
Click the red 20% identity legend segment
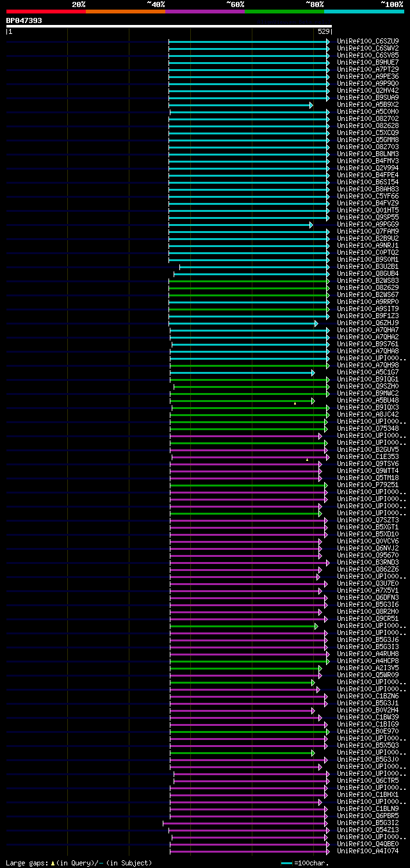(x=46, y=12)
